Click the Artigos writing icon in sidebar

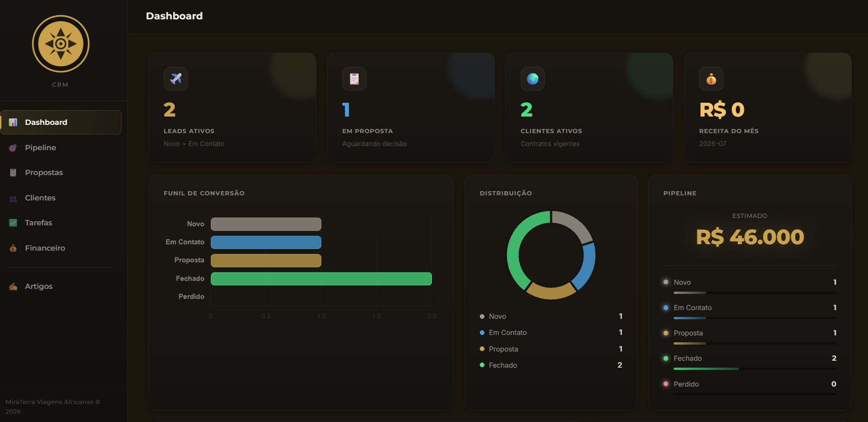tap(13, 286)
